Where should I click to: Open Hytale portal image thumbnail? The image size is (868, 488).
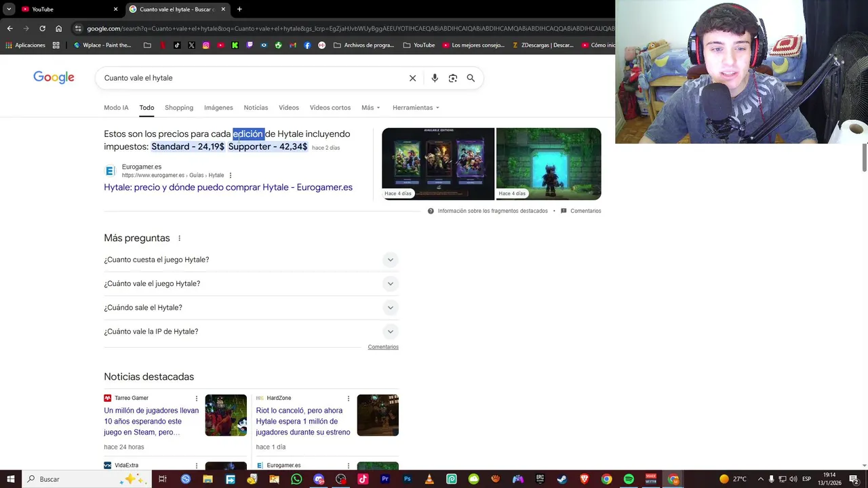549,164
